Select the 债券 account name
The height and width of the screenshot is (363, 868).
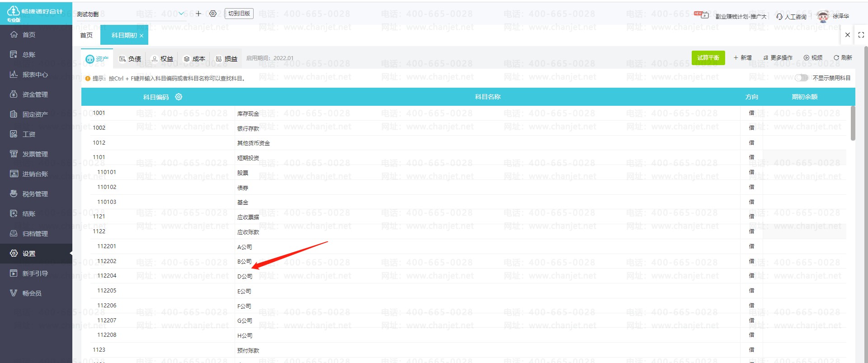tap(243, 188)
